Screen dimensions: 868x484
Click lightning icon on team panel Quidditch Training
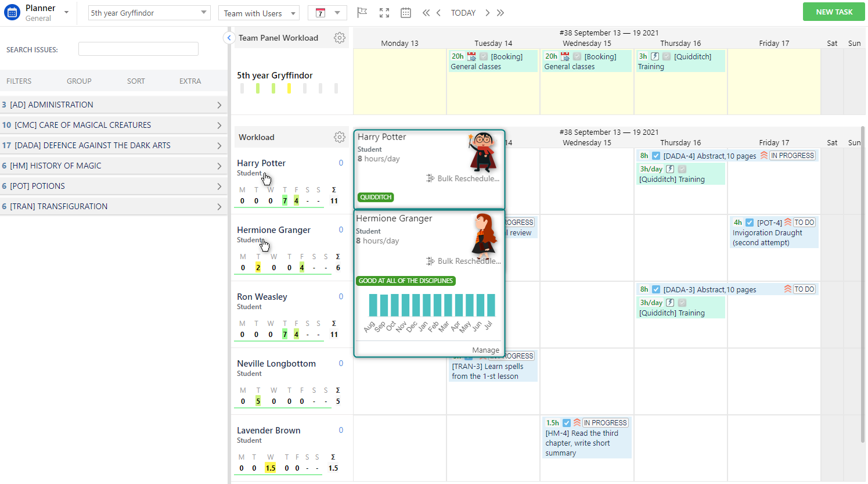click(655, 56)
